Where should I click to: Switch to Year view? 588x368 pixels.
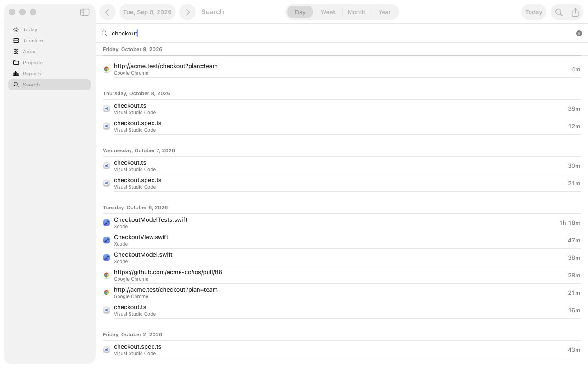[x=384, y=12]
